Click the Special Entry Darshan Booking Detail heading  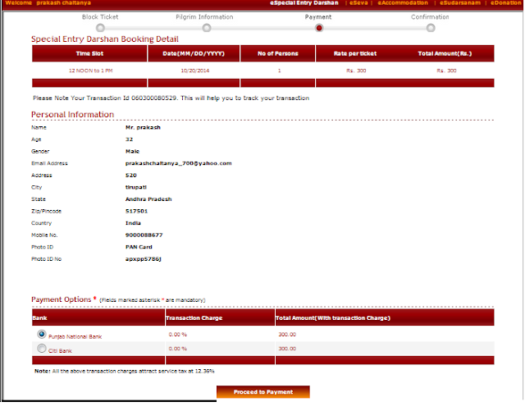pyautogui.click(x=105, y=39)
